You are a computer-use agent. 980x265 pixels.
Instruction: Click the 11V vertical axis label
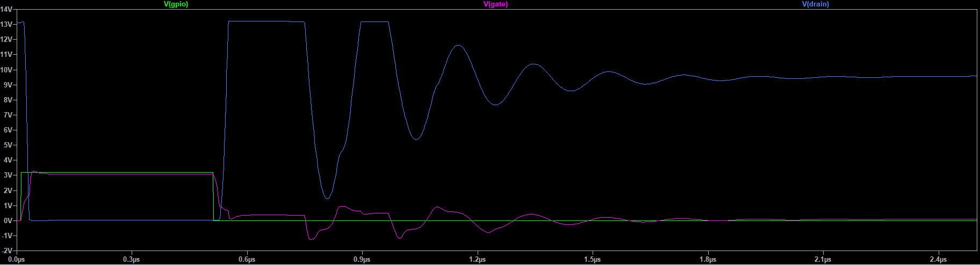tap(6, 55)
